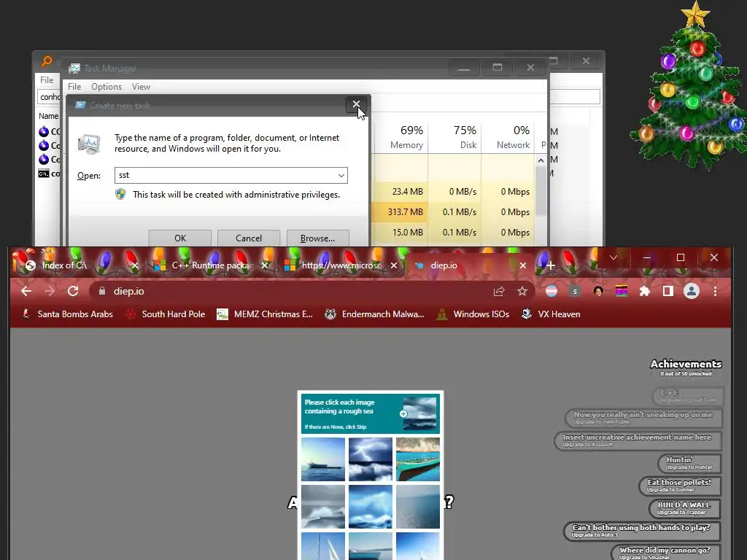Switch to the 'C++ Runtime packag' tab
Image resolution: width=747 pixels, height=560 pixels.
(x=209, y=265)
